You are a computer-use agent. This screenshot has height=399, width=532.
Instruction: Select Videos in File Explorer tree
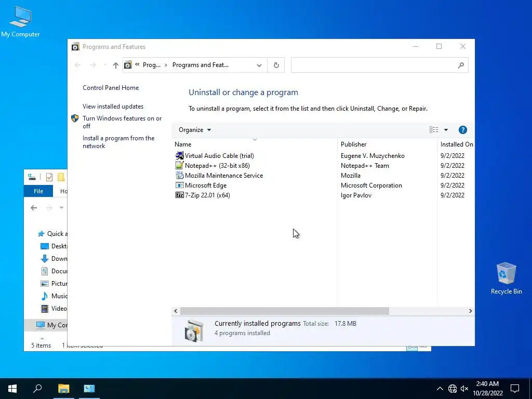coord(54,309)
